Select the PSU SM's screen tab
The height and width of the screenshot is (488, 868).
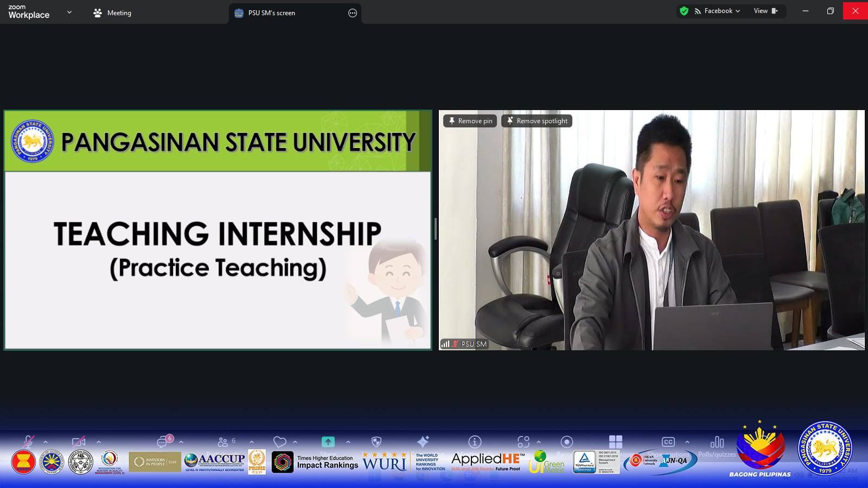[271, 13]
